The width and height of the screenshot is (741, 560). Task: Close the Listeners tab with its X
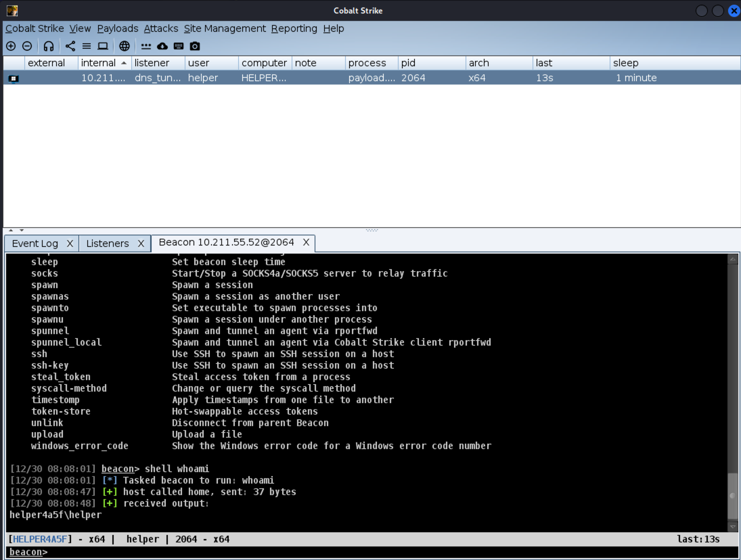141,243
